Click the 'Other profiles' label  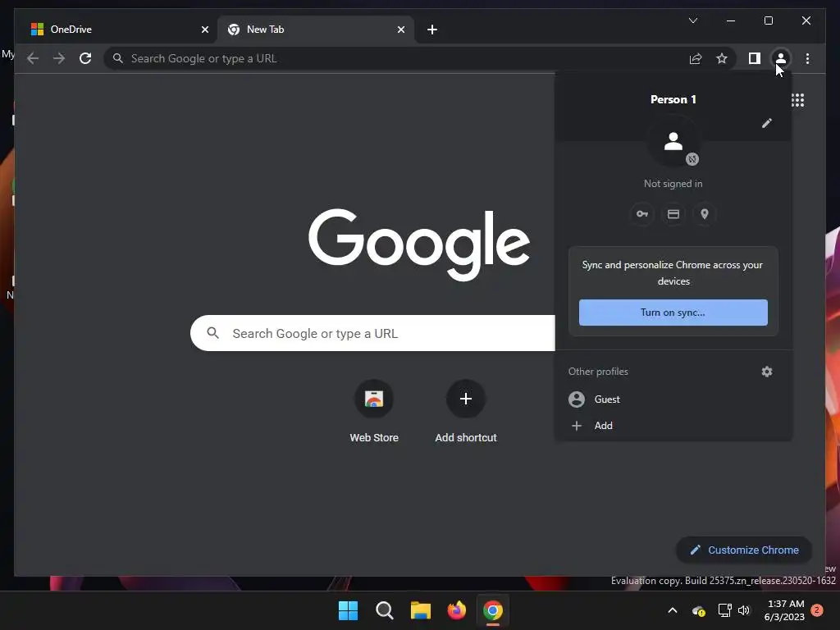[598, 372]
